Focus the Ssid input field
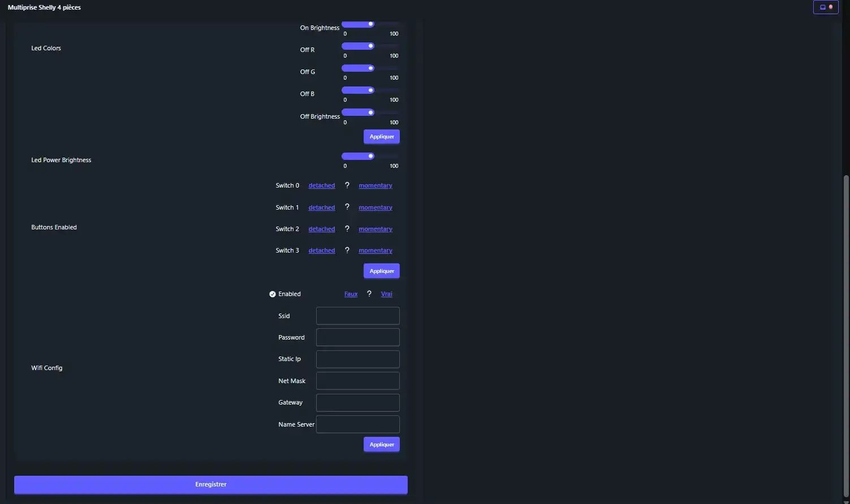The height and width of the screenshot is (504, 850). tap(357, 316)
